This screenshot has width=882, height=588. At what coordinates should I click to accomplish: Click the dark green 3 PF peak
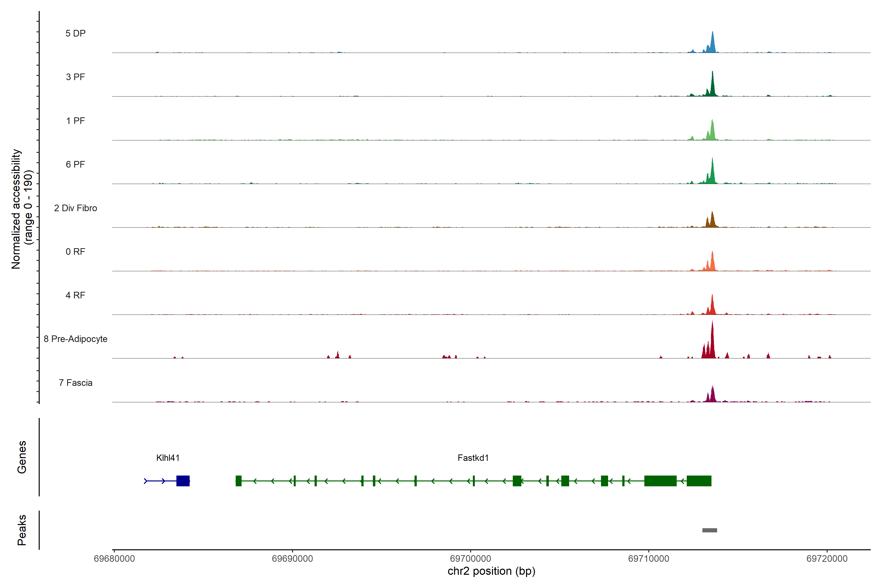pos(712,86)
